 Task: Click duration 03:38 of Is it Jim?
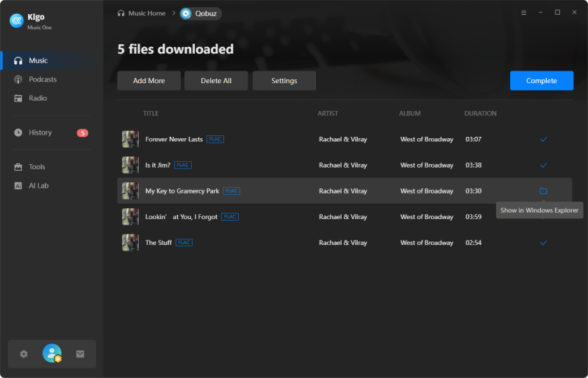click(473, 165)
